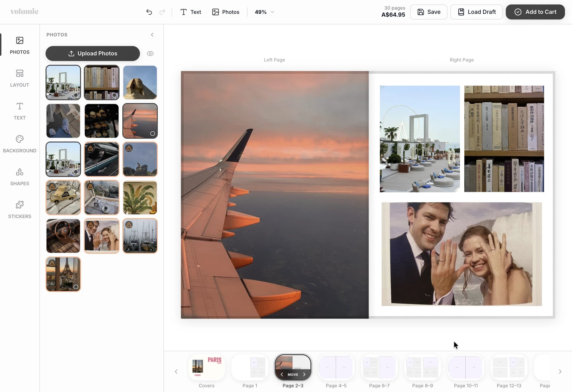
Task: Open the Text sidebar panel
Action: [x=20, y=111]
